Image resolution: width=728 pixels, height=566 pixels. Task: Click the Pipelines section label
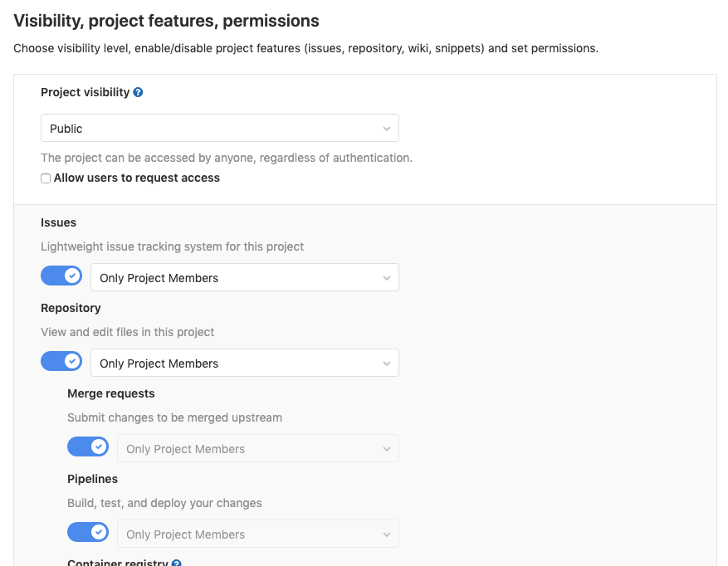(x=92, y=479)
